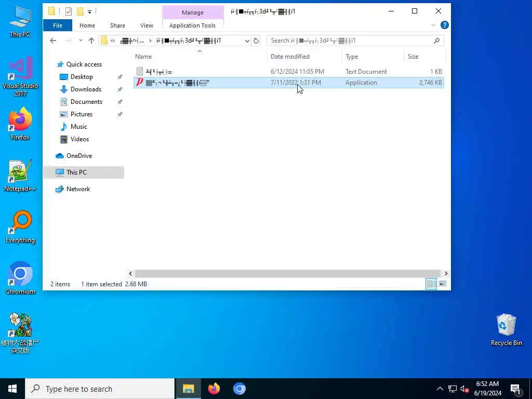Click the folder icon in the address bar
Image resolution: width=532 pixels, height=399 pixels.
point(104,41)
